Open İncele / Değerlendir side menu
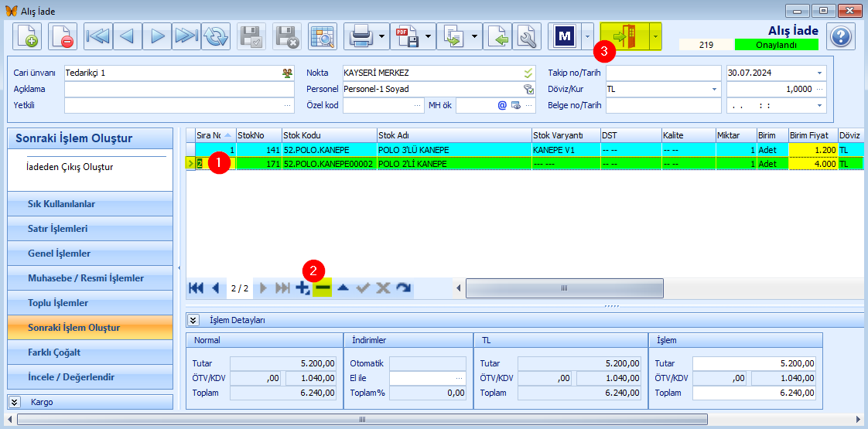 (x=91, y=377)
